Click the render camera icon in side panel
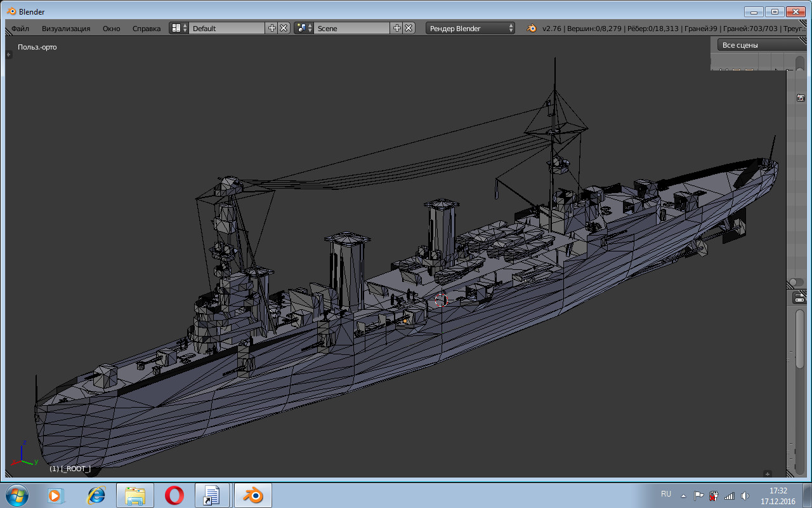 [801, 98]
